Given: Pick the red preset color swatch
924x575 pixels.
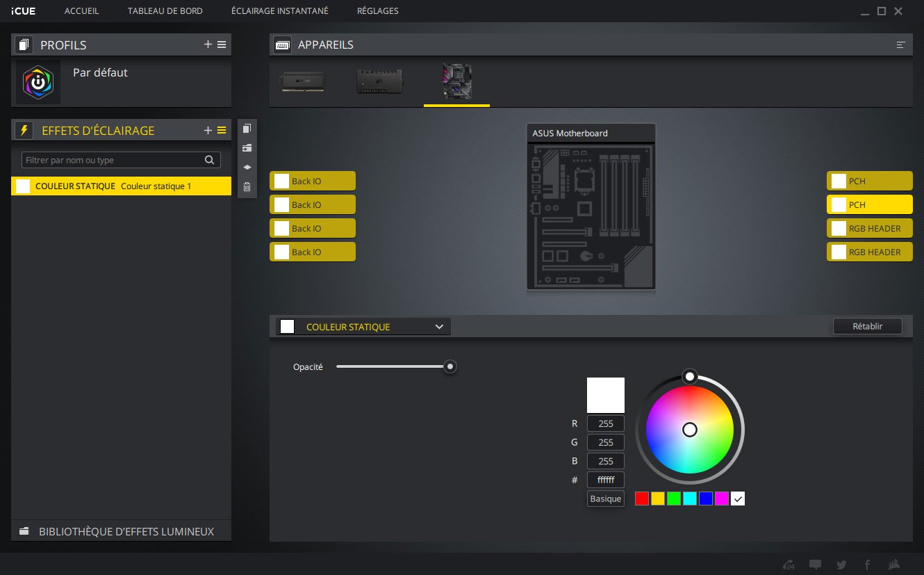Looking at the screenshot, I should (x=642, y=499).
